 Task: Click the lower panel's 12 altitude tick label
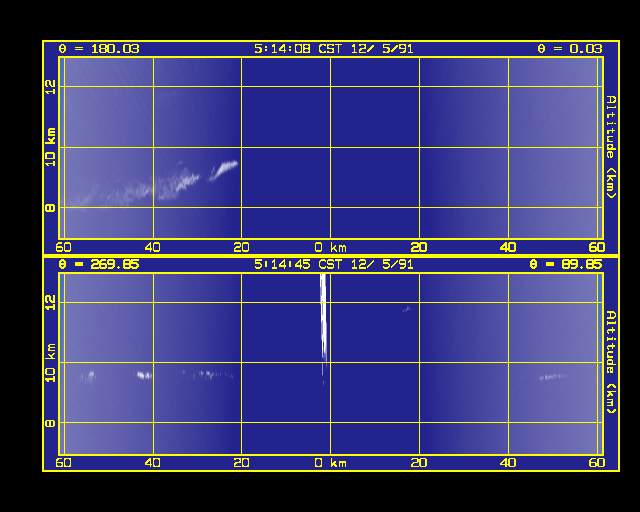click(50, 303)
